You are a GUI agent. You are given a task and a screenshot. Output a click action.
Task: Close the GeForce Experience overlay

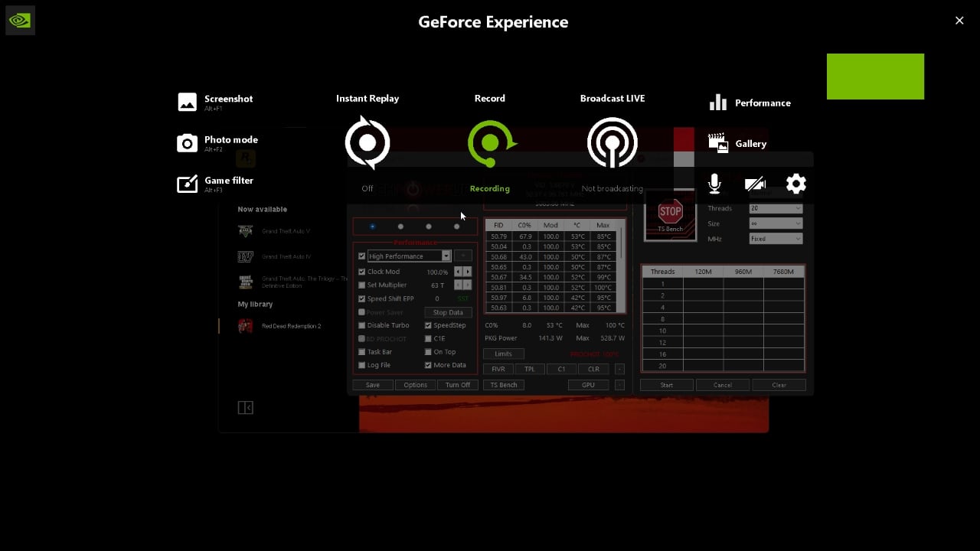click(x=959, y=21)
